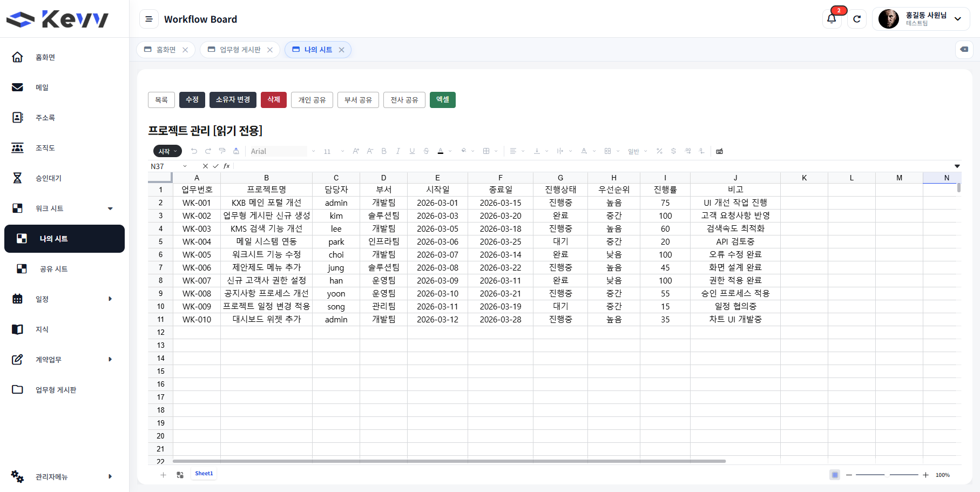Click the fx function icon
980x492 pixels.
[227, 166]
